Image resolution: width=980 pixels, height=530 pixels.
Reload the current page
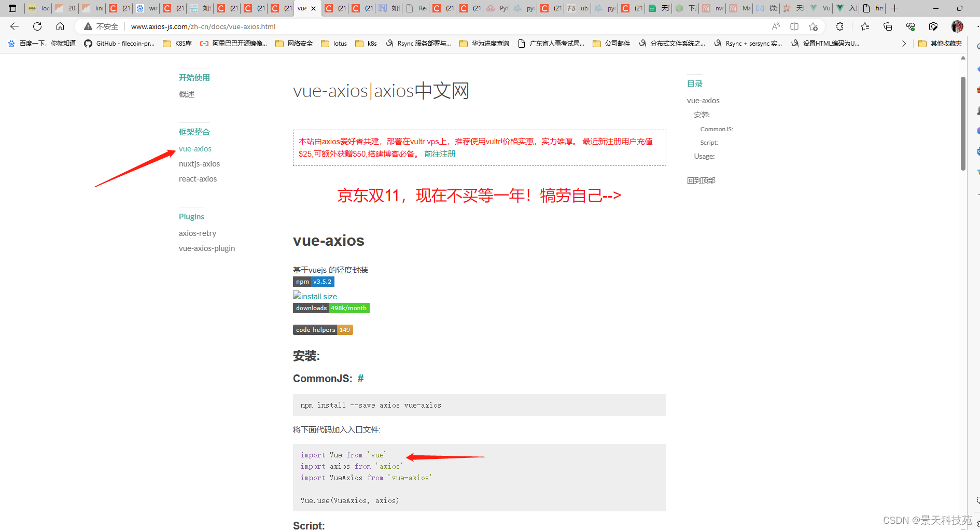click(x=37, y=26)
